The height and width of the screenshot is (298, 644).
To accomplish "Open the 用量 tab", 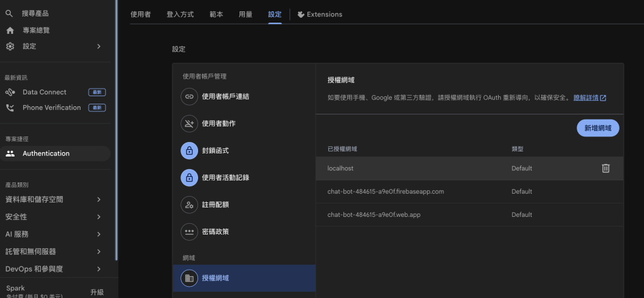I will [246, 14].
